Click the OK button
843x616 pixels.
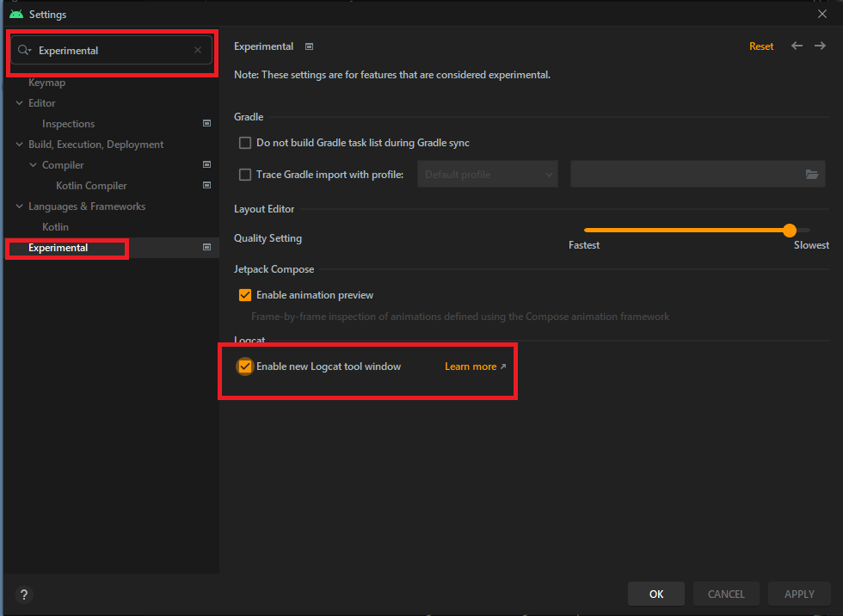655,594
